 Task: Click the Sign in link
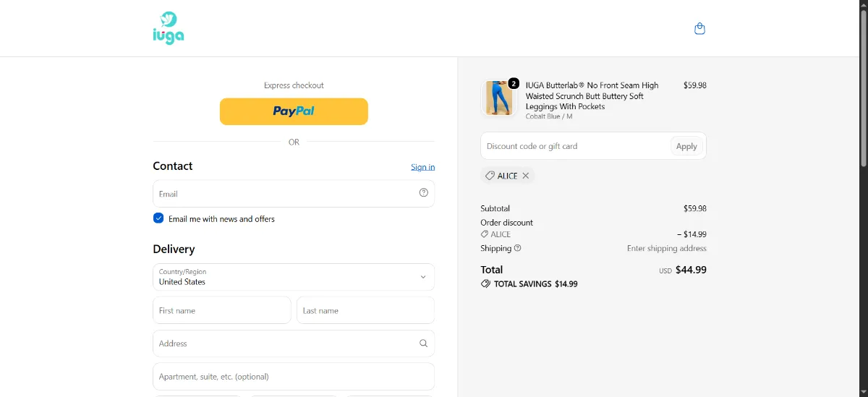423,167
